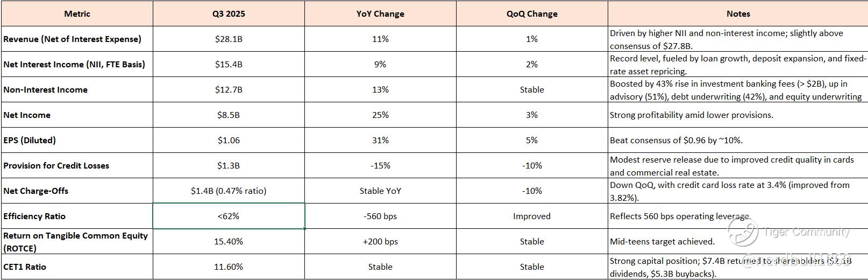868x280 pixels.
Task: Click the Metric column header cell
Action: pos(77,13)
